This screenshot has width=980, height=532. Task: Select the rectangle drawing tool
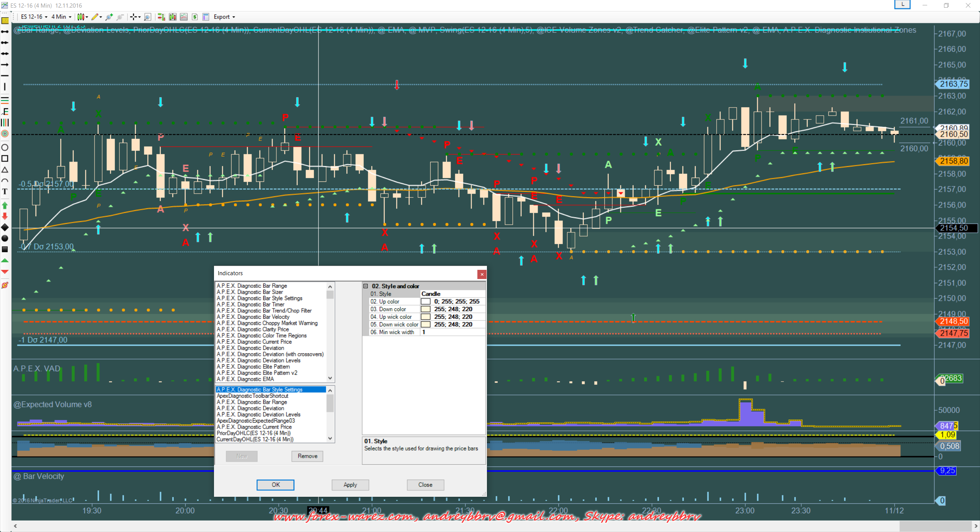[5, 158]
